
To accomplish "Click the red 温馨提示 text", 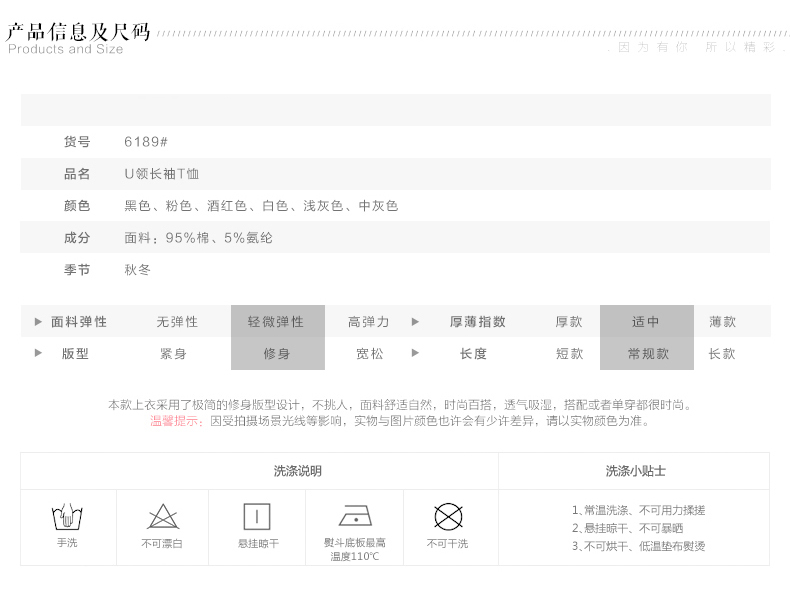I will coord(176,421).
